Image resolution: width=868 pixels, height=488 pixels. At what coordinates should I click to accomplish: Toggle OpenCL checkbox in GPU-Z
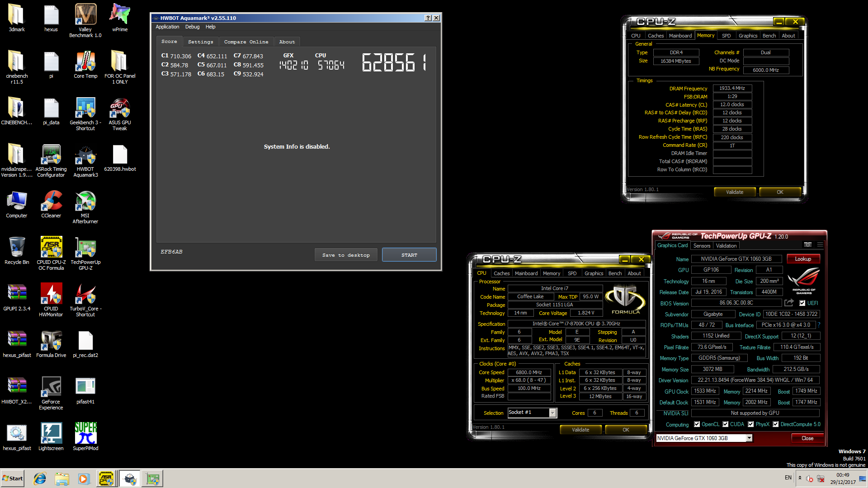point(697,424)
